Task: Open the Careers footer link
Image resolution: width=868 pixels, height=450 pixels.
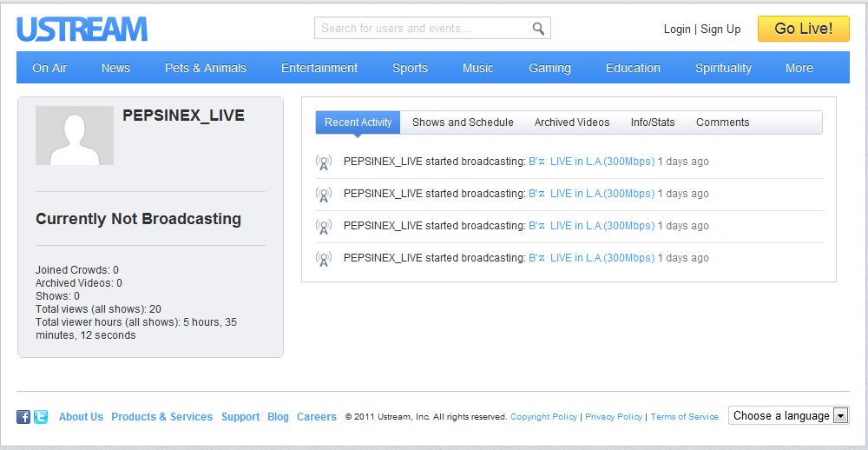Action: [x=317, y=417]
